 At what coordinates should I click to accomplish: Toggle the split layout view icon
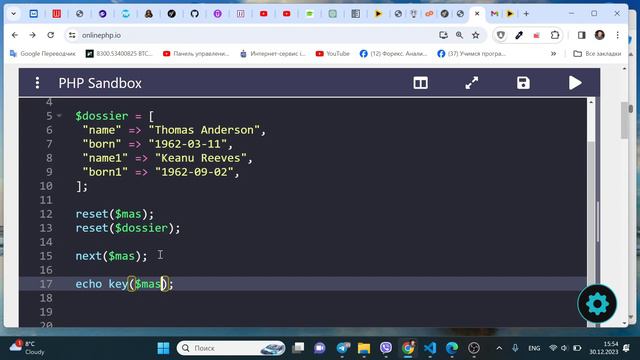420,83
